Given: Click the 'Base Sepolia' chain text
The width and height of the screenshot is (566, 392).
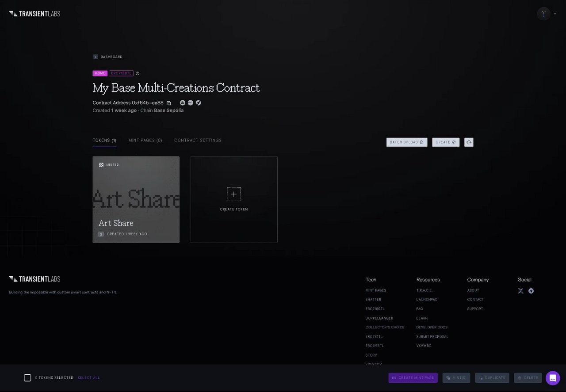Looking at the screenshot, I should [x=169, y=110].
